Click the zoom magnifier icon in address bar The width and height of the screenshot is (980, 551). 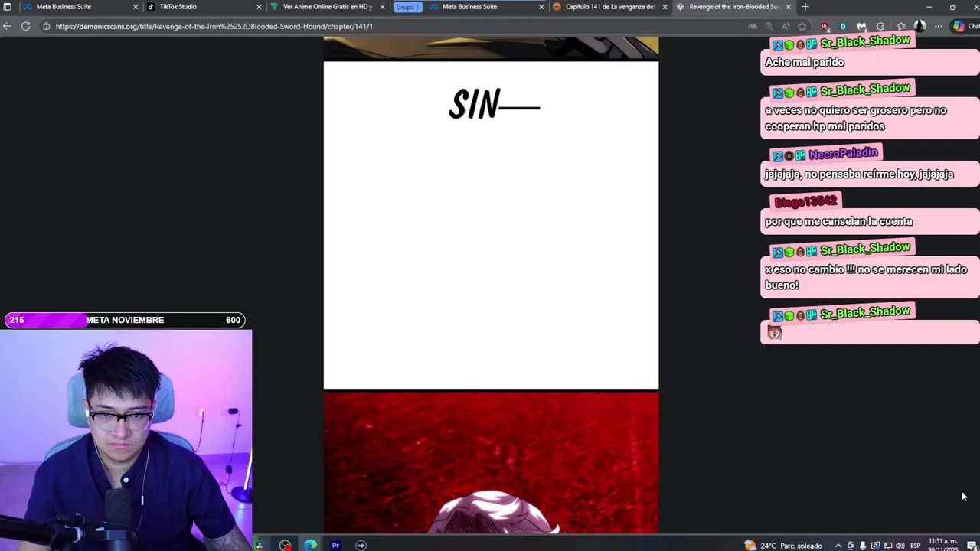(769, 26)
